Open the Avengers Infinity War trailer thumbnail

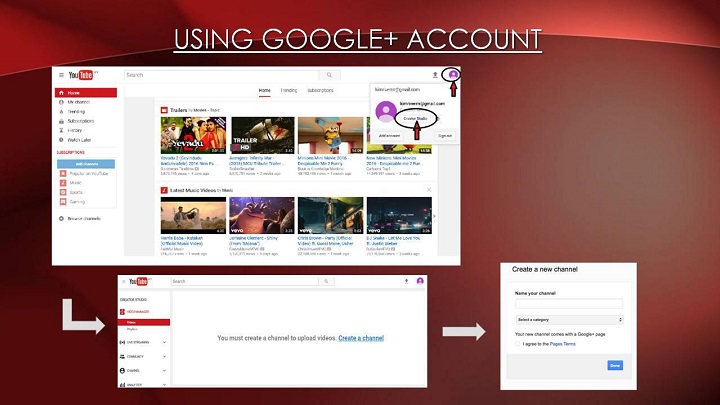[x=262, y=135]
